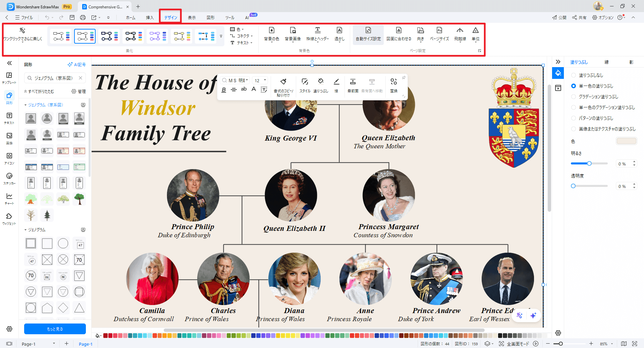
Task: Open the Image sidebar panel
Action: point(9,138)
